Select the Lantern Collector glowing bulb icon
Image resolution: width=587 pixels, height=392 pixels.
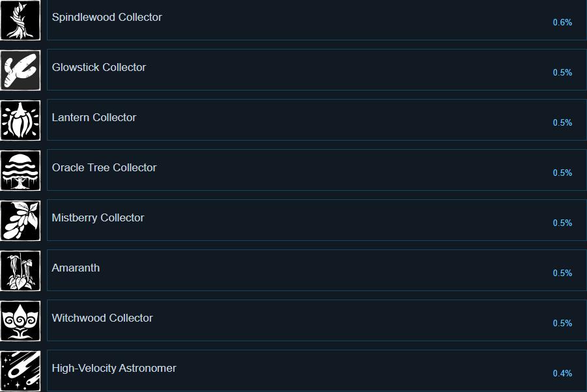(20, 120)
